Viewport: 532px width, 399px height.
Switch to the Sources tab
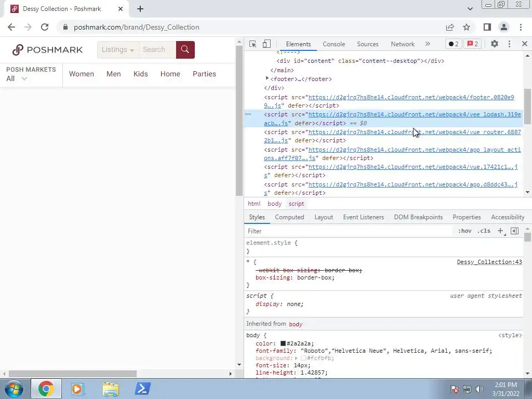(x=367, y=44)
